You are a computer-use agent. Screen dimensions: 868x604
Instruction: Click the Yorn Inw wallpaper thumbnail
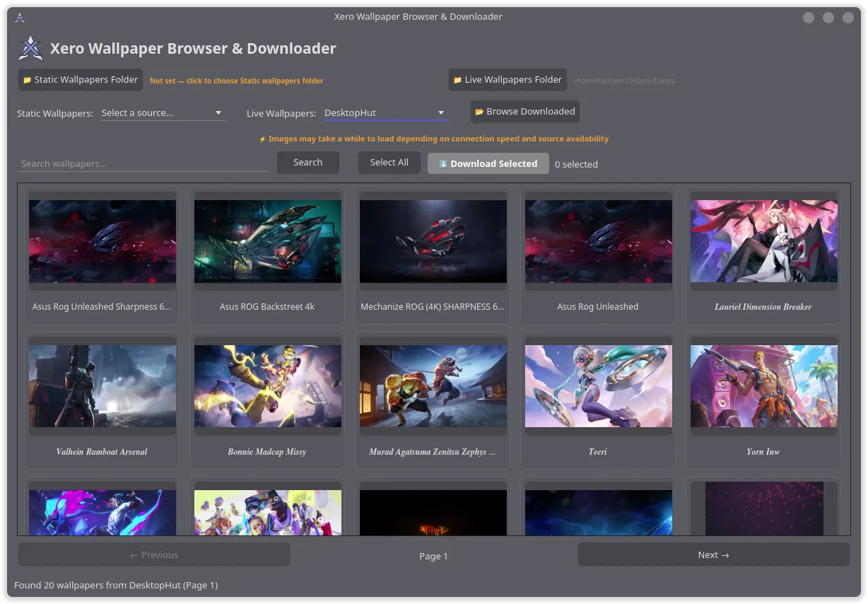tap(763, 387)
